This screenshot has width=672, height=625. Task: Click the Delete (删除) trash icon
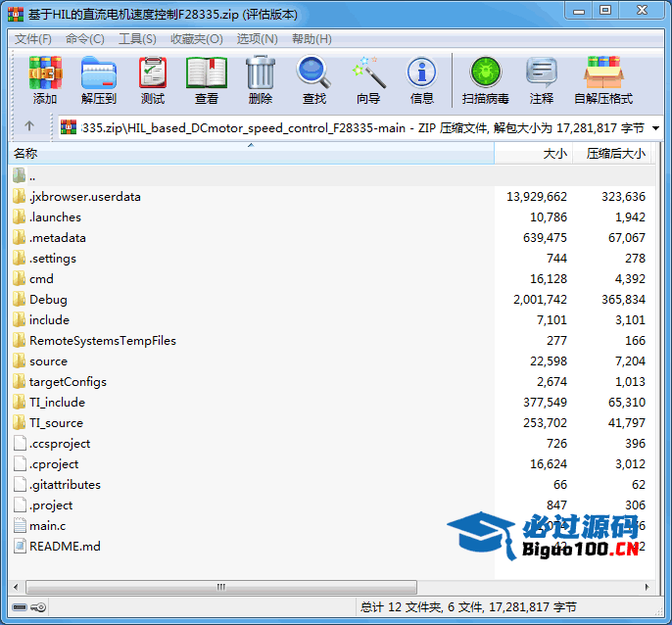pyautogui.click(x=261, y=72)
